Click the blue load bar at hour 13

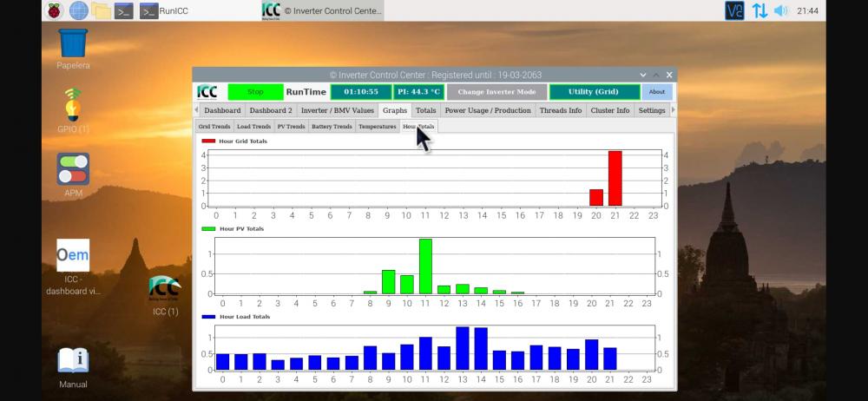[463, 348]
